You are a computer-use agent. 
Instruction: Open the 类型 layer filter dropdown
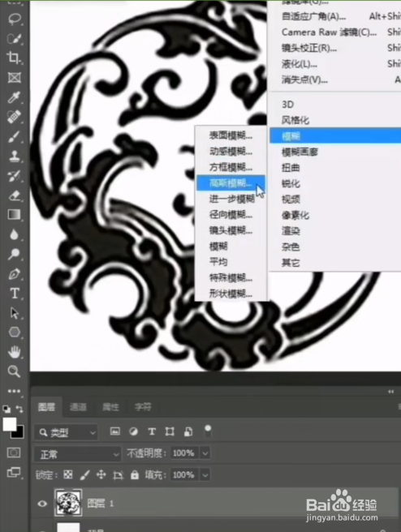(x=67, y=432)
